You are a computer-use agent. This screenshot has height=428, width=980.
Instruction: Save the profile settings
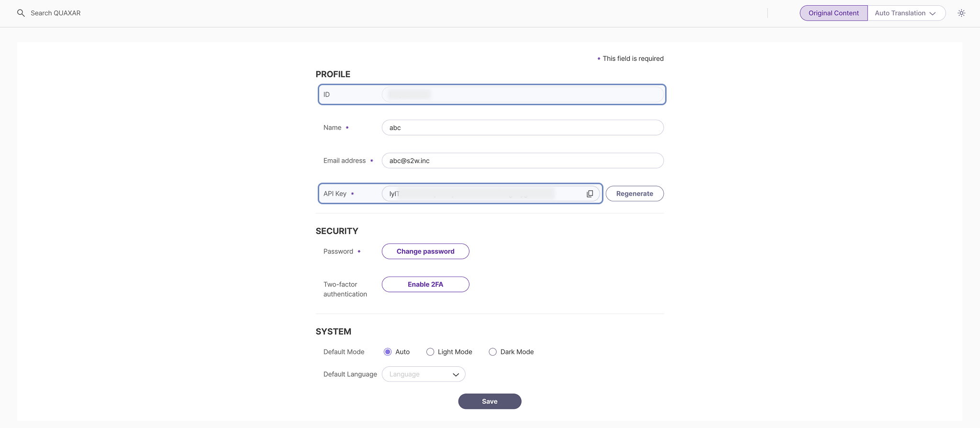coord(490,401)
